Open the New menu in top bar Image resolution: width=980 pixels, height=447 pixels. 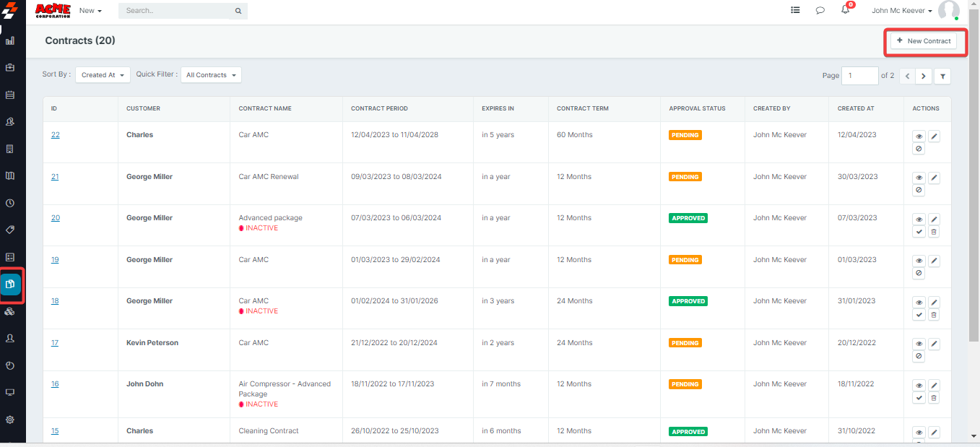click(x=90, y=11)
